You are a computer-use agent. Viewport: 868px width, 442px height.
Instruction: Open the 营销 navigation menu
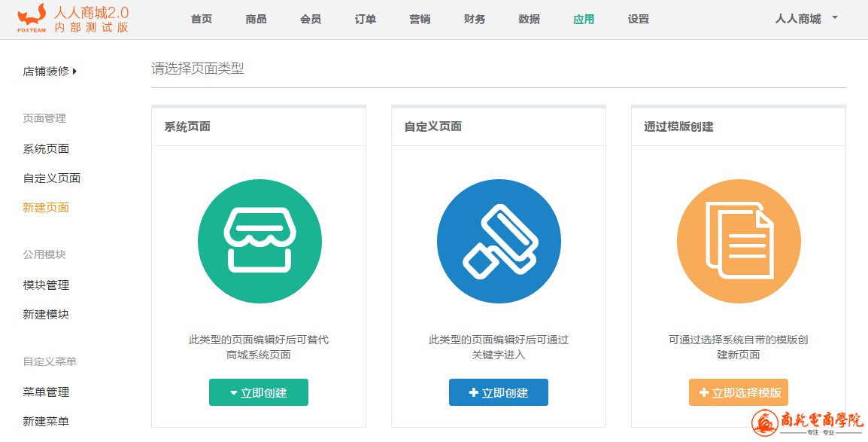420,19
